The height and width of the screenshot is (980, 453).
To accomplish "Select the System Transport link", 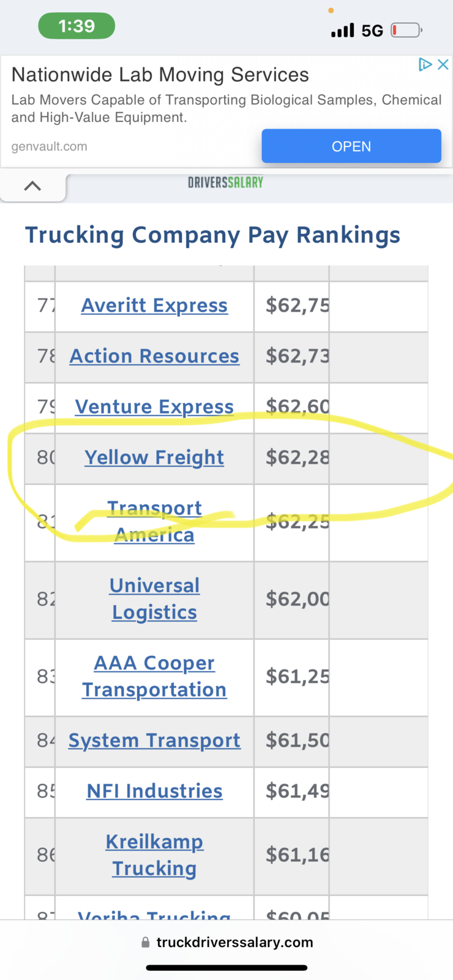I will 154,741.
